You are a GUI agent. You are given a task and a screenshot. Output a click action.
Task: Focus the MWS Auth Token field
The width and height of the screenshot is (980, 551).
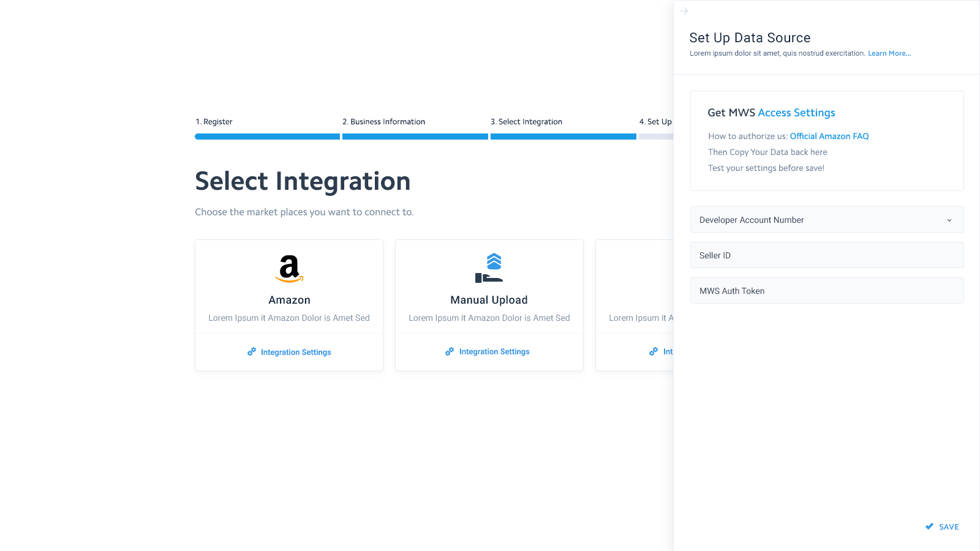(x=827, y=291)
